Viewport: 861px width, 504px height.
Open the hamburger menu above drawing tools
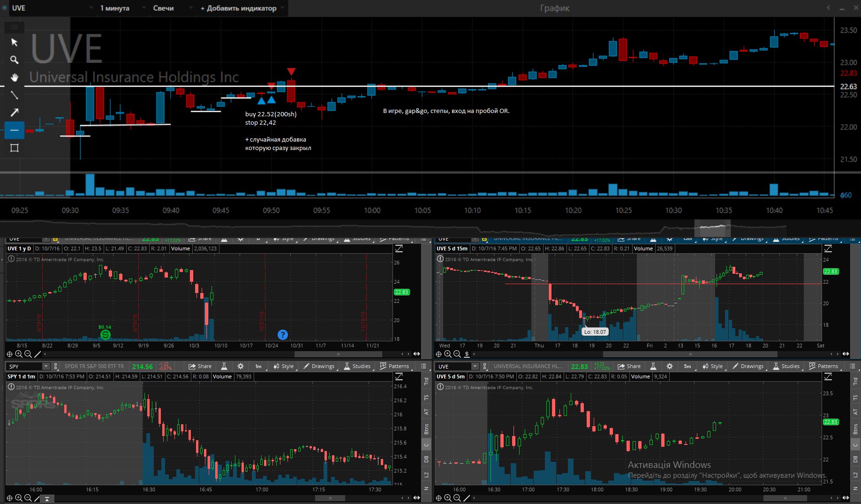coord(14,27)
